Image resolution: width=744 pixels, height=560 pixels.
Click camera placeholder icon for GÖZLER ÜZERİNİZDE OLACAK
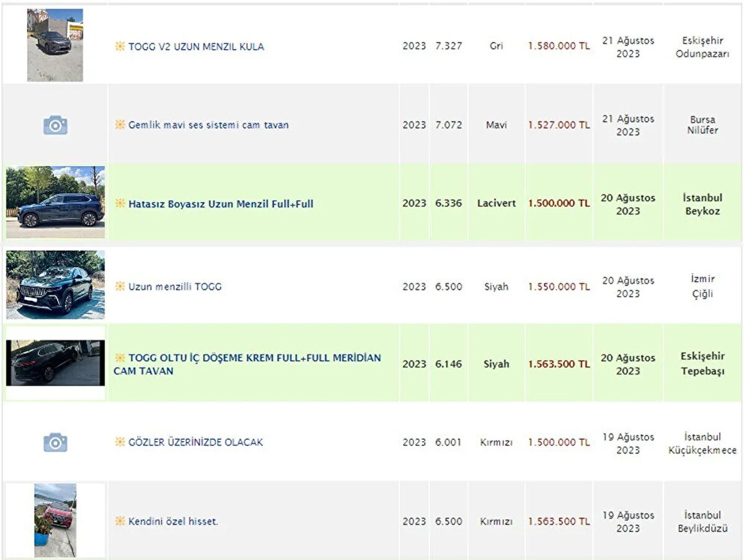point(55,442)
